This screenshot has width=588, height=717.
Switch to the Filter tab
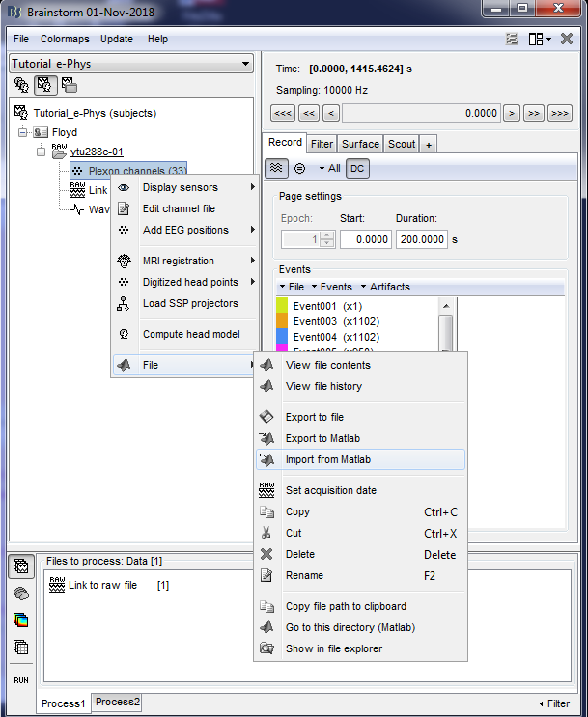click(322, 144)
